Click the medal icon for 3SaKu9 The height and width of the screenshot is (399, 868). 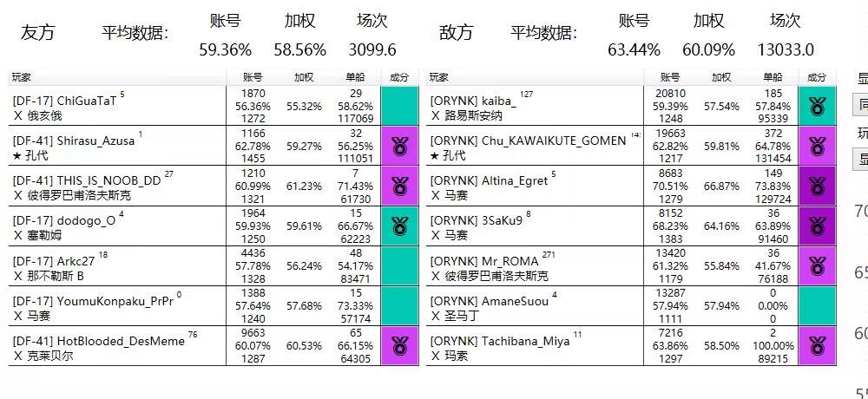(817, 226)
